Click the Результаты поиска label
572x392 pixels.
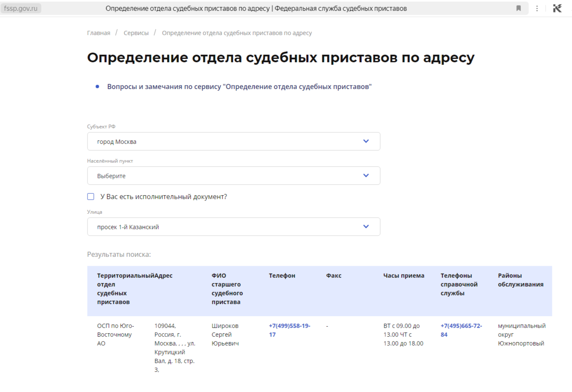tap(119, 254)
